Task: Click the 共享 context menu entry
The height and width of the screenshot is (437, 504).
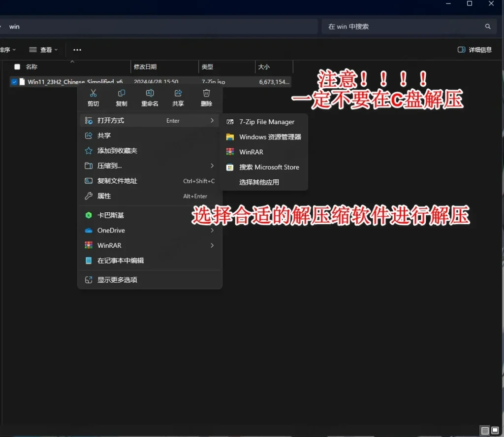Action: tap(150, 136)
